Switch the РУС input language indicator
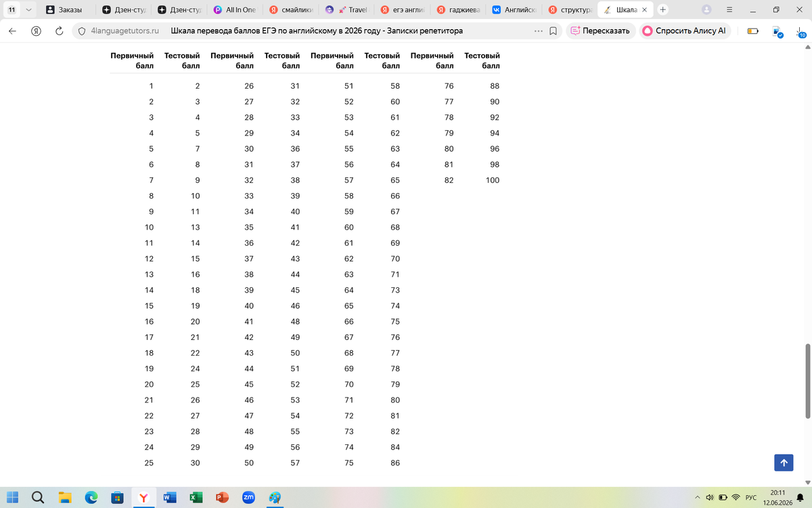This screenshot has width=812, height=508. (x=750, y=497)
